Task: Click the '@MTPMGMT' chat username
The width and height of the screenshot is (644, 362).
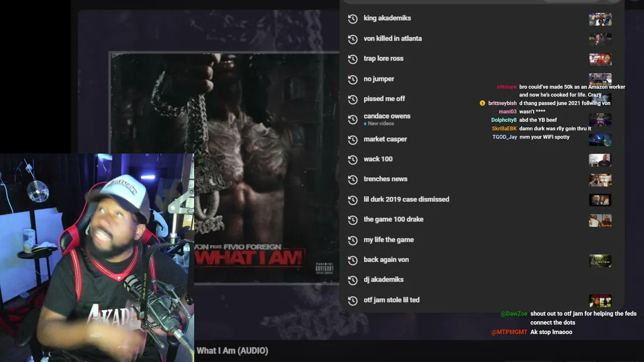Action: [509, 332]
